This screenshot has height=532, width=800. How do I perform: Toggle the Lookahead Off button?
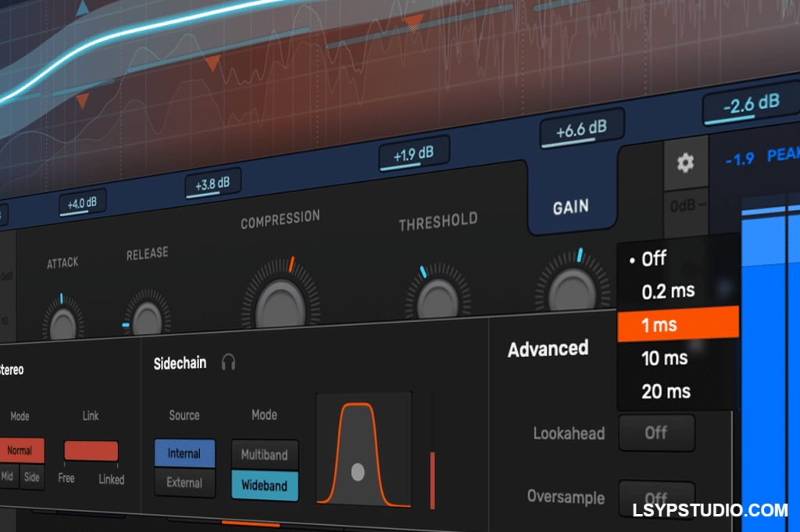(656, 433)
